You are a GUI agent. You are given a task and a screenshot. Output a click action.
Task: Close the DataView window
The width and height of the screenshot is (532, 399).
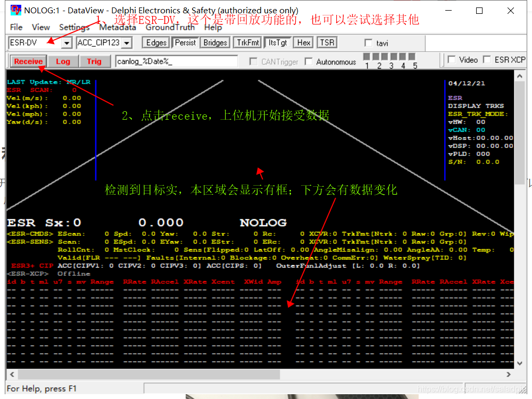(x=510, y=11)
